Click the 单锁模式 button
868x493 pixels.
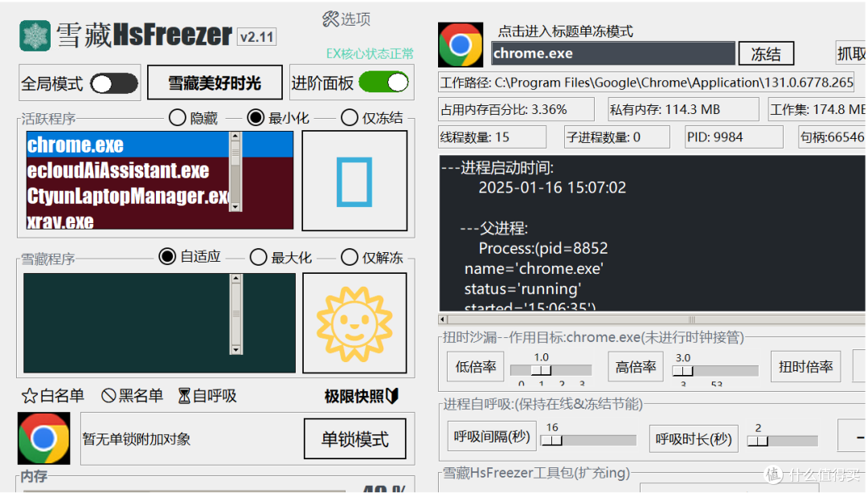(x=354, y=438)
